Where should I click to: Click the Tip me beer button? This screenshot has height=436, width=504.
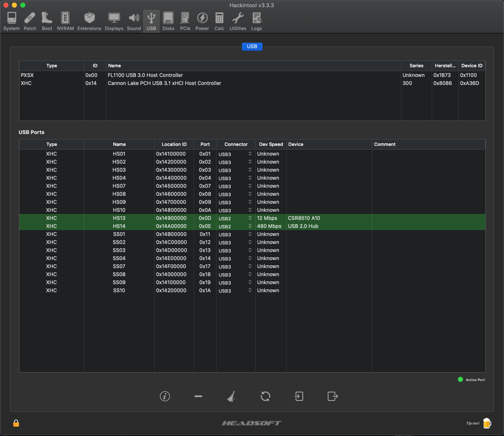click(x=487, y=423)
